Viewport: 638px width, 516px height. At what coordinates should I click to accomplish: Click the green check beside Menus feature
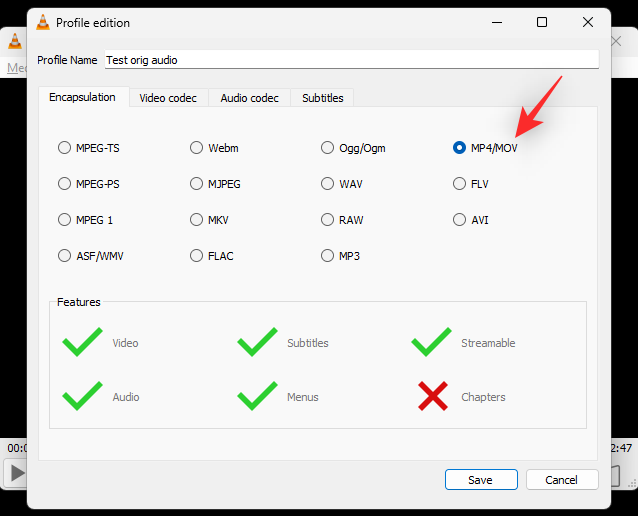pyautogui.click(x=257, y=396)
